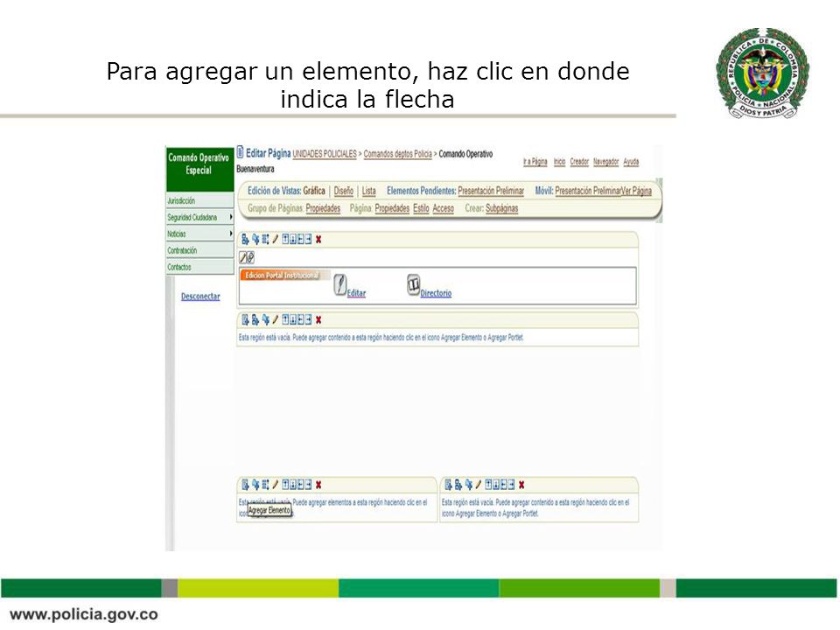Image resolution: width=840 pixels, height=630 pixels.
Task: Click pencil edit-region icon in top region toolbar
Action: click(276, 240)
